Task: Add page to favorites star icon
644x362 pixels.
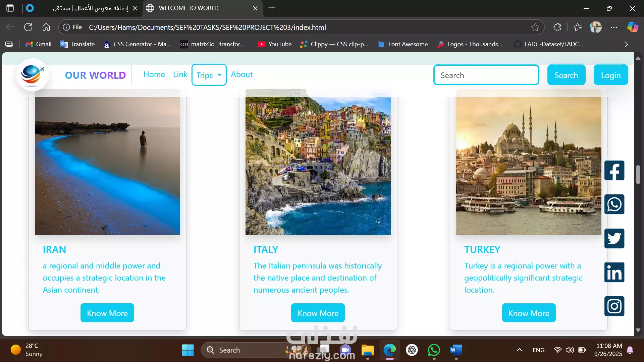Action: pyautogui.click(x=535, y=27)
